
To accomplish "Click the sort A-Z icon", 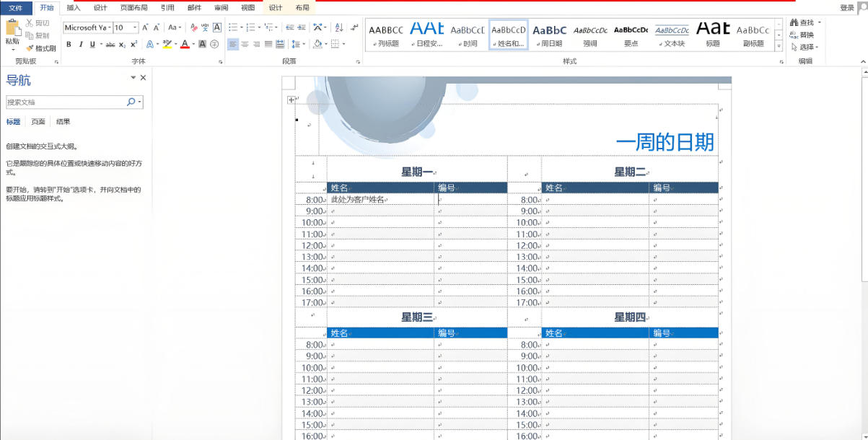I will tap(339, 27).
